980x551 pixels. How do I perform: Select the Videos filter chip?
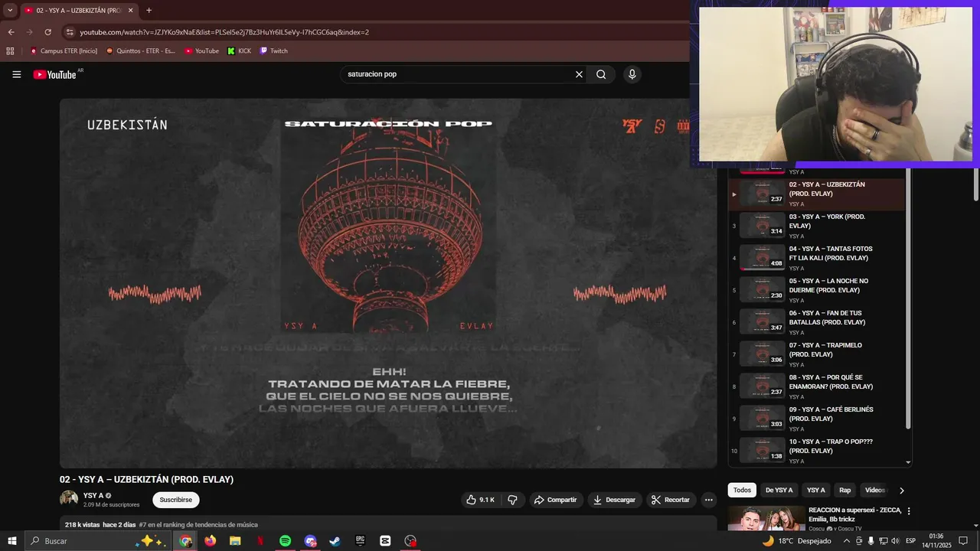click(x=875, y=491)
